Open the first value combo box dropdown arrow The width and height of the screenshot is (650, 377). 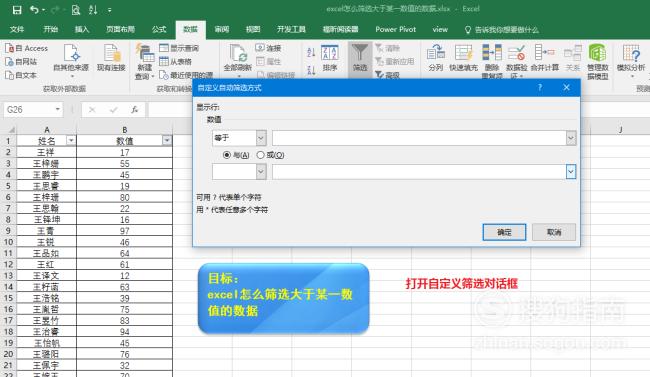click(x=571, y=138)
